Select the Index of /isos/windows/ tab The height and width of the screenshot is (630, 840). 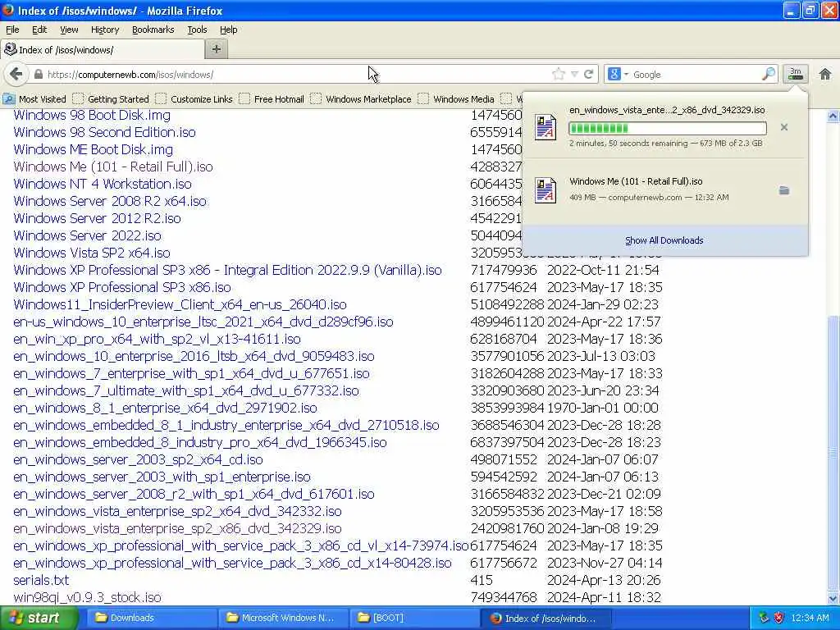pos(103,49)
